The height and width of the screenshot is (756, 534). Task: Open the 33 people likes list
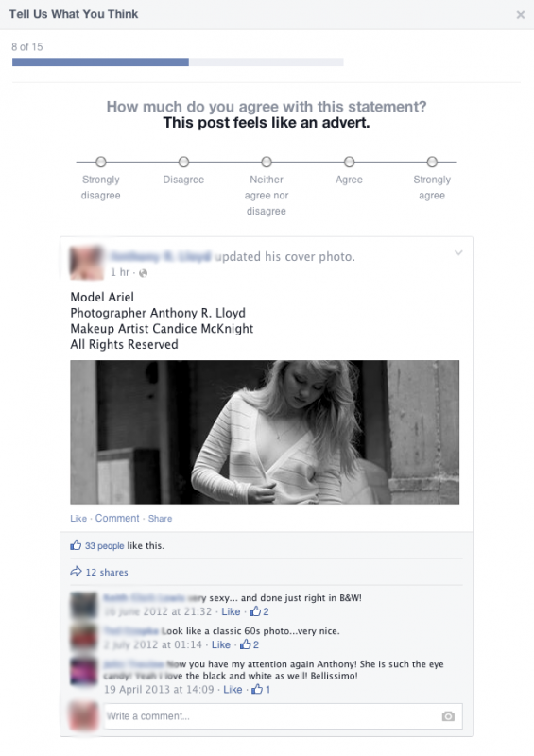pos(105,546)
